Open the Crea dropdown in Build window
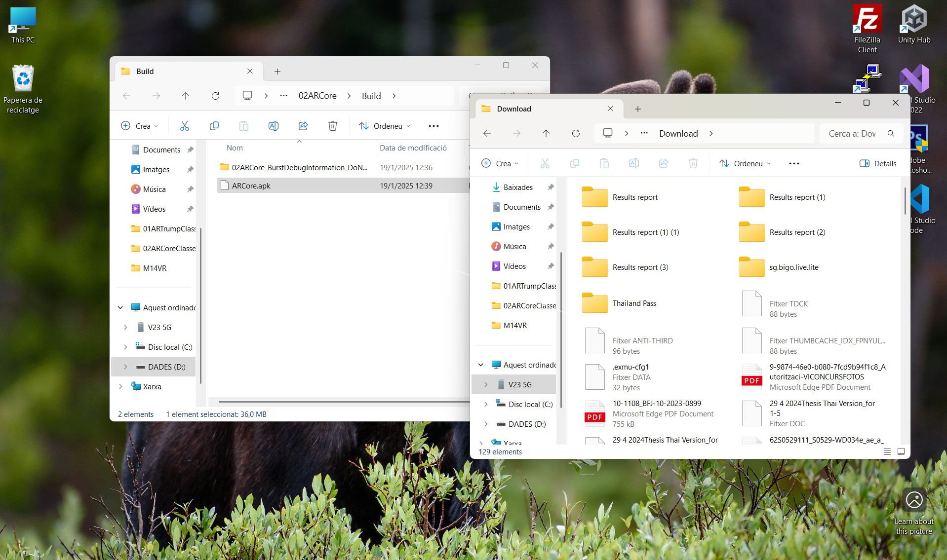Screen dimensions: 947x560 pos(140,126)
